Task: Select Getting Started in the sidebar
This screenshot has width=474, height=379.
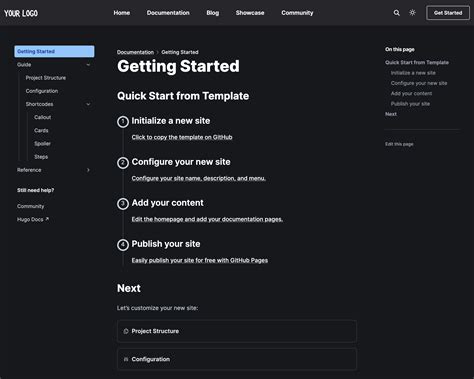Action: pos(54,51)
